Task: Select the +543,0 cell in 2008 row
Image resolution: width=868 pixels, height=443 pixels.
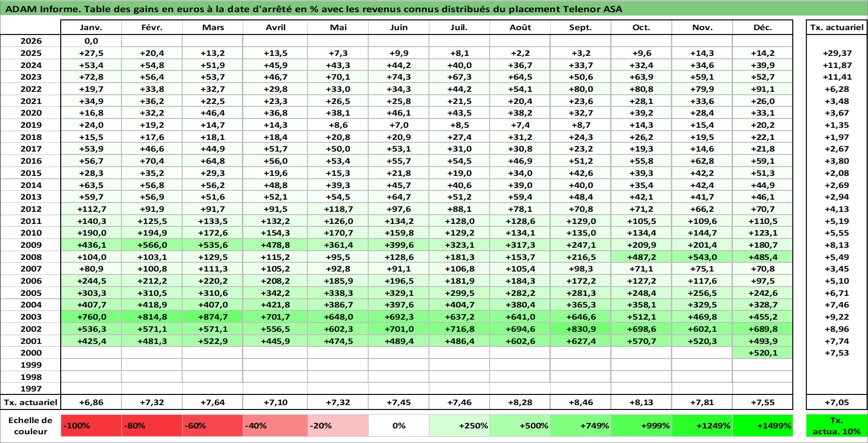Action: 702,257
